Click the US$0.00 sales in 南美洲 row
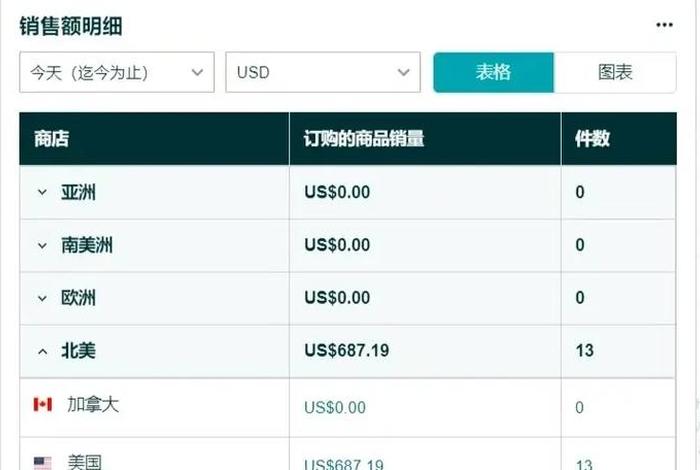 [x=337, y=245]
